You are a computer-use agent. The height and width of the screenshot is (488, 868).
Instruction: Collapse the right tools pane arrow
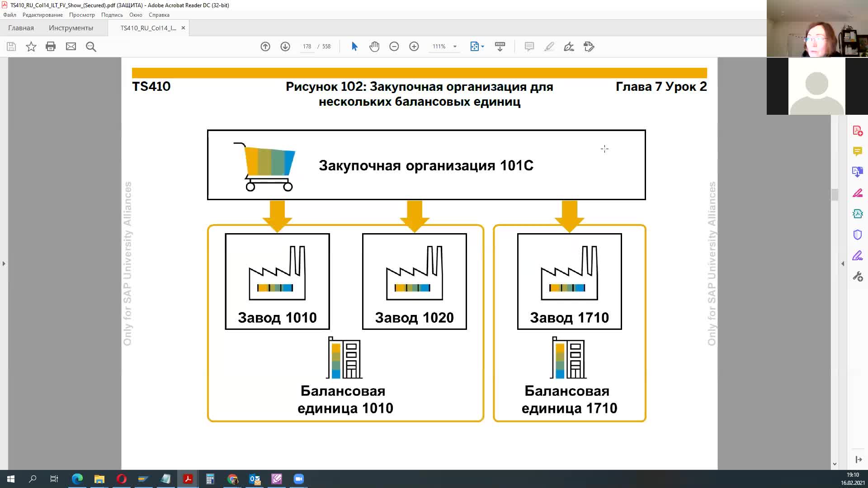pyautogui.click(x=859, y=460)
